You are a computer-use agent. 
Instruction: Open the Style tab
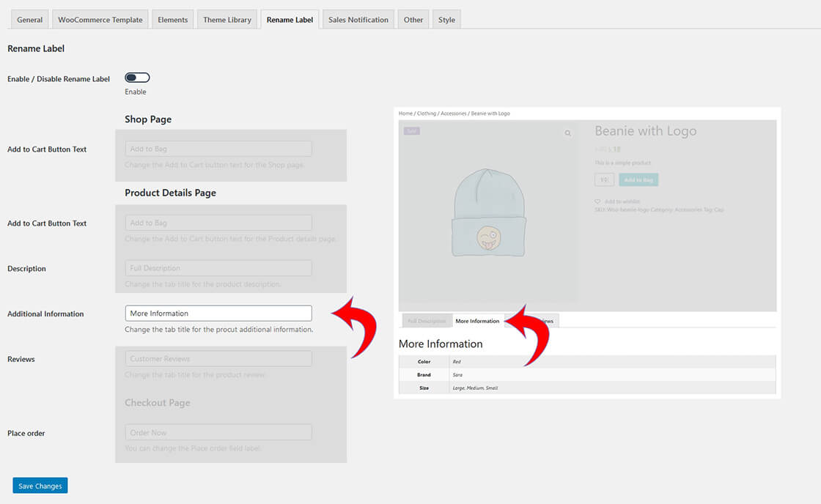point(446,19)
